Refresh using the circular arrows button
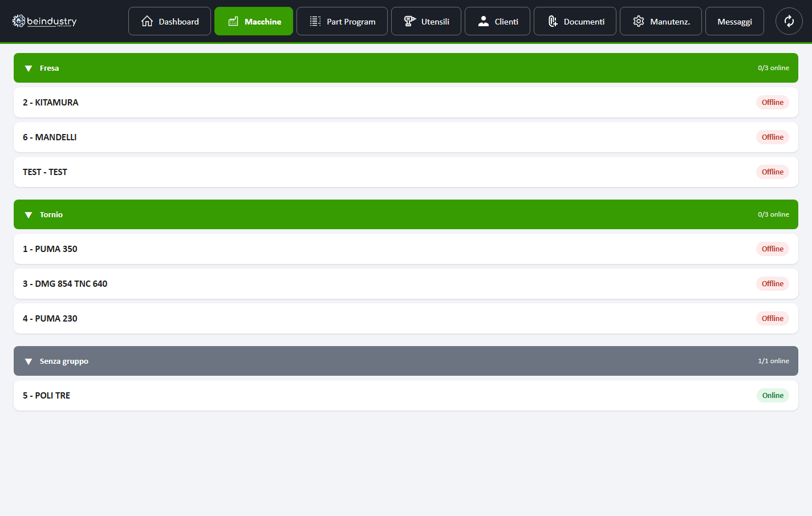The height and width of the screenshot is (516, 812). [x=789, y=21]
